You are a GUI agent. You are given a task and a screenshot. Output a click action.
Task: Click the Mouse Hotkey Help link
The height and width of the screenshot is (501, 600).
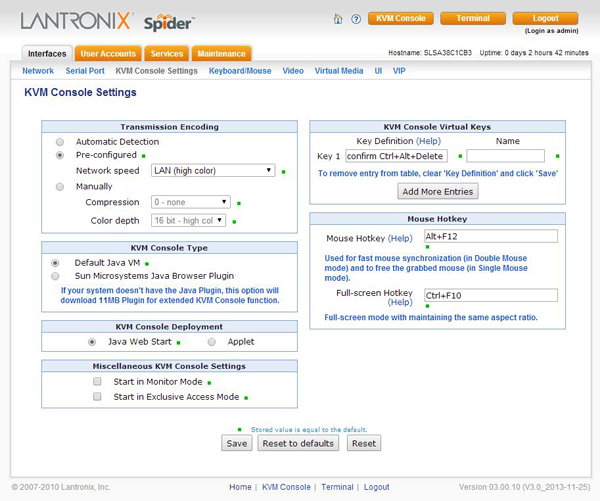[400, 239]
